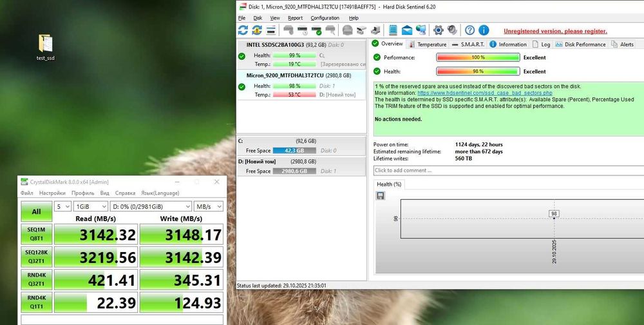Click the All button in CrystalDiskMark
The image size is (644, 325).
[x=37, y=212]
